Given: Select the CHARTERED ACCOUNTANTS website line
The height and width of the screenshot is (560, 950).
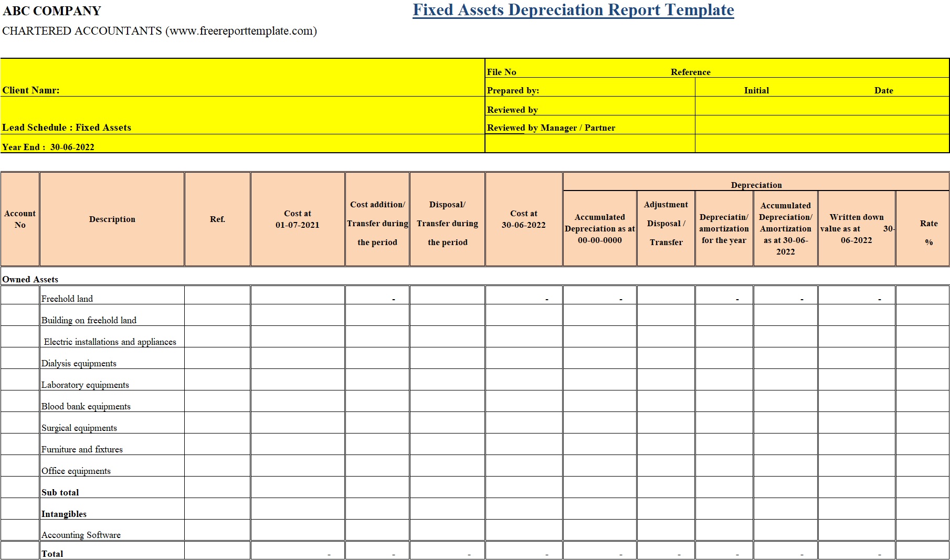Looking at the screenshot, I should [x=160, y=31].
